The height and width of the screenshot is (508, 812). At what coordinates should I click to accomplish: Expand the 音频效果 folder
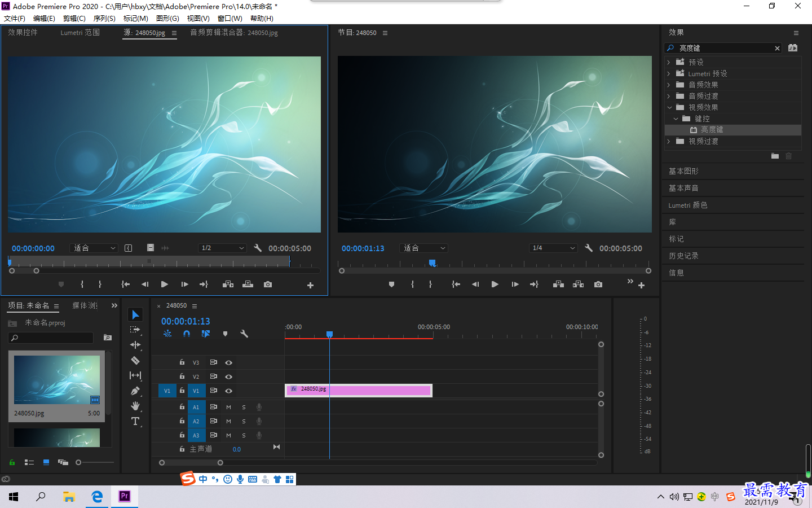coord(669,85)
